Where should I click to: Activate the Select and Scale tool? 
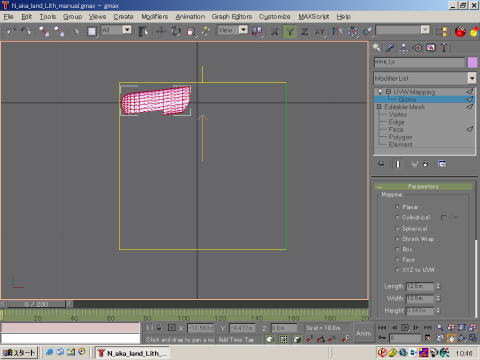click(191, 31)
